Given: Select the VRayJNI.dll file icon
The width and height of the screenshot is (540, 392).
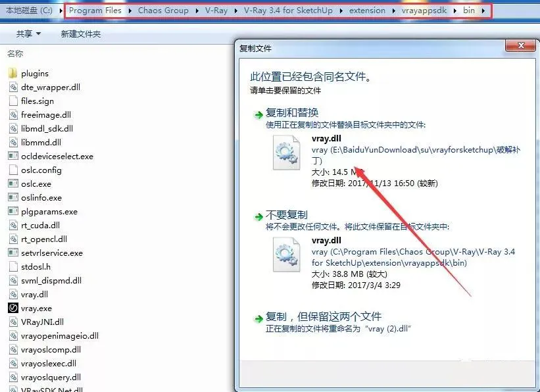Looking at the screenshot, I should (13, 322).
